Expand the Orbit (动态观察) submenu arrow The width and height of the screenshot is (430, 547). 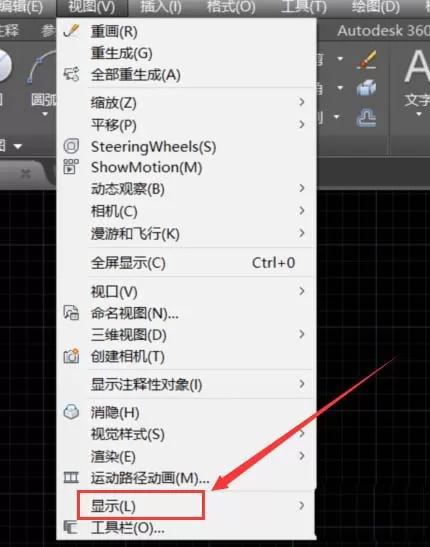tap(302, 188)
